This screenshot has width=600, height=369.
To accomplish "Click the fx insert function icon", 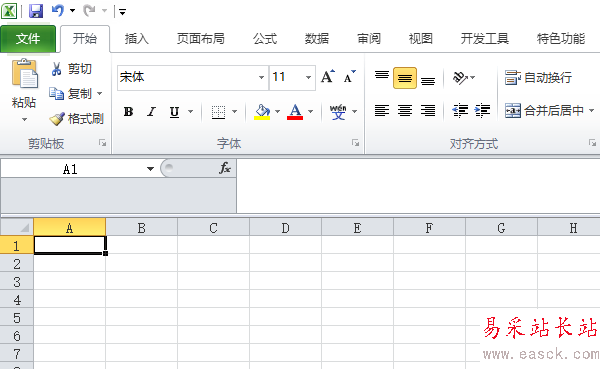I will pyautogui.click(x=225, y=168).
